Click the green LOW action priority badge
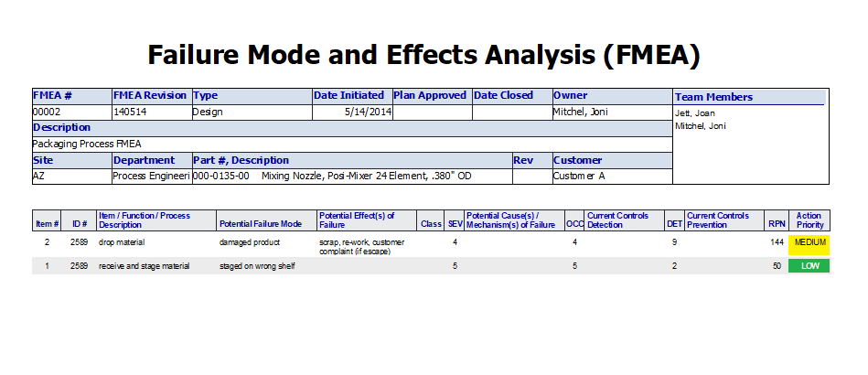Image resolution: width=868 pixels, height=375 pixels. [809, 266]
